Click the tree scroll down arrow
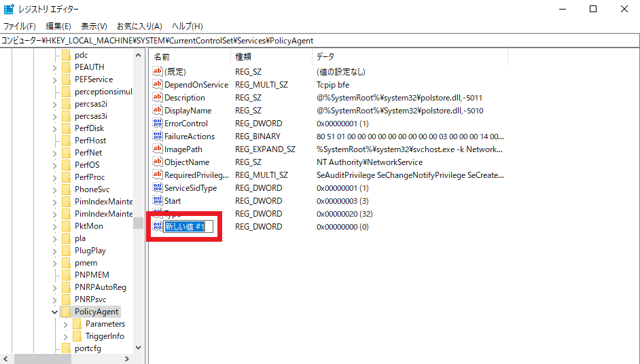This screenshot has width=640, height=364. tap(138, 348)
